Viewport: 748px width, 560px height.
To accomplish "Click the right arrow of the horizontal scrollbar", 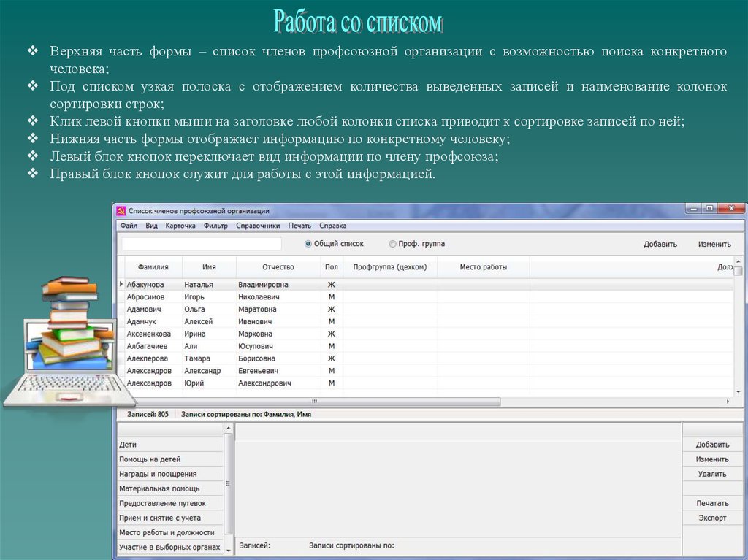I will tap(728, 402).
